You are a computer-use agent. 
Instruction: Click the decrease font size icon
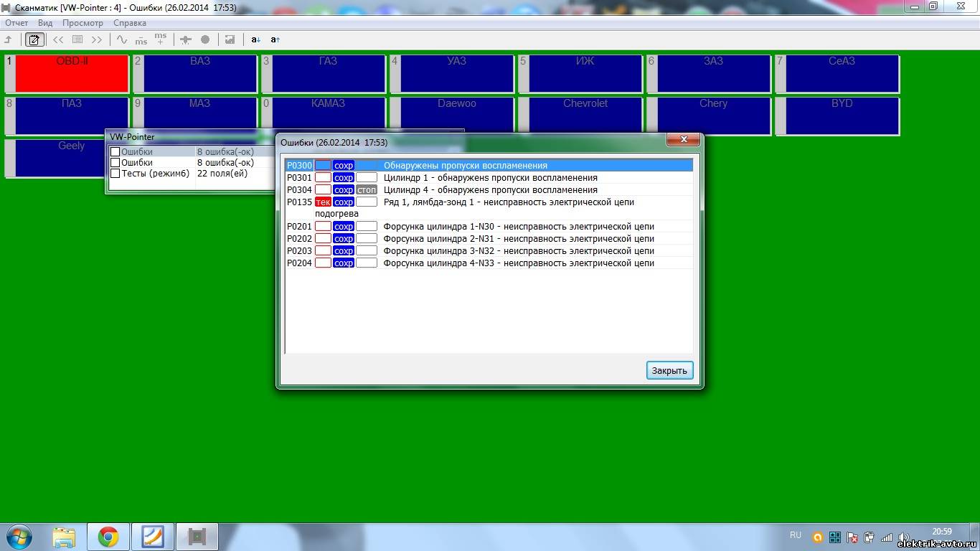pyautogui.click(x=256, y=39)
